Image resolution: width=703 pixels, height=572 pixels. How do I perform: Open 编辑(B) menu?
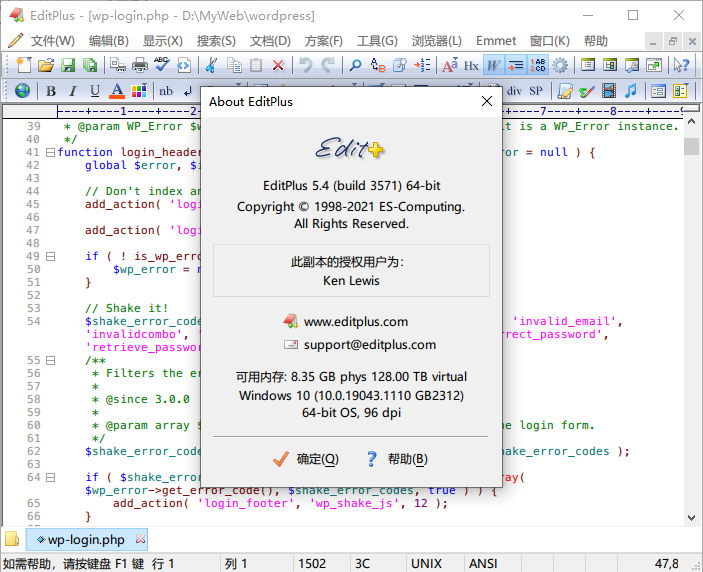(x=108, y=41)
